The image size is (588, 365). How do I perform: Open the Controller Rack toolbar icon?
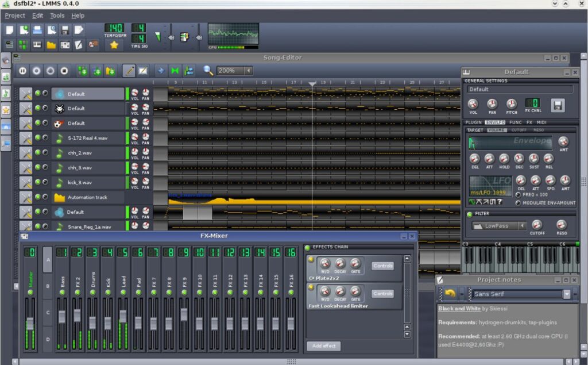coord(92,45)
